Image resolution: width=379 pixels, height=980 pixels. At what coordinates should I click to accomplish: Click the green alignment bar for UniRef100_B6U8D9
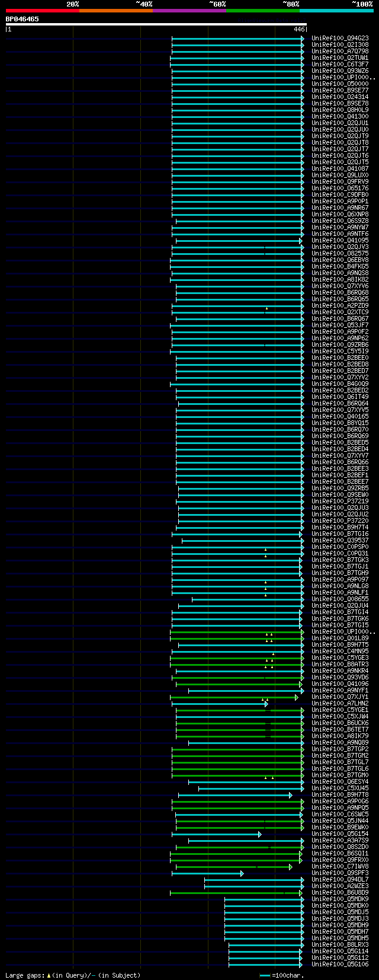pyautogui.click(x=236, y=892)
